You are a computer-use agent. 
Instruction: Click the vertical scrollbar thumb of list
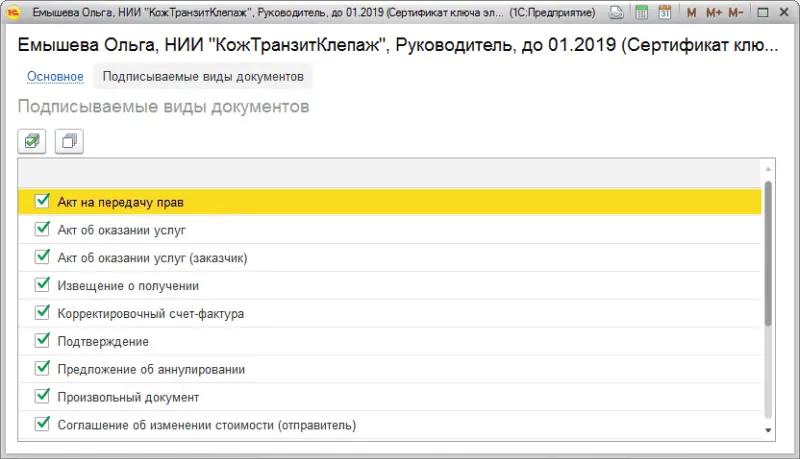pos(768,253)
